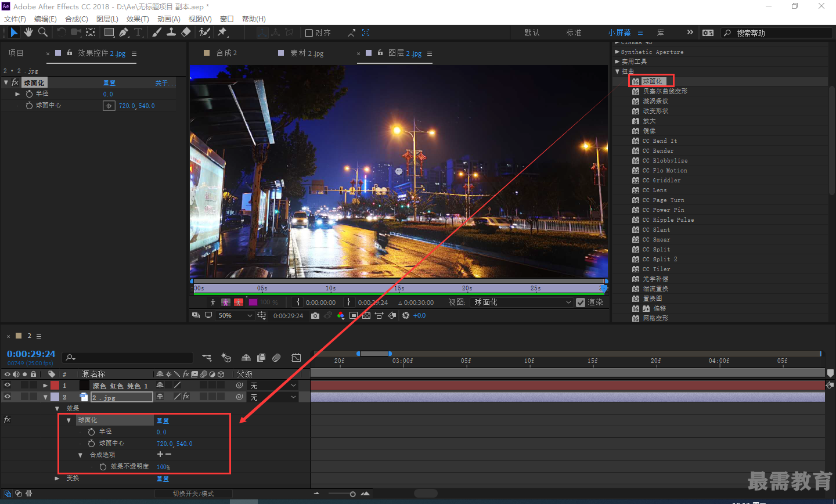This screenshot has width=836, height=504.
Task: Expand the Synthetic Aperture category
Action: pyautogui.click(x=617, y=52)
